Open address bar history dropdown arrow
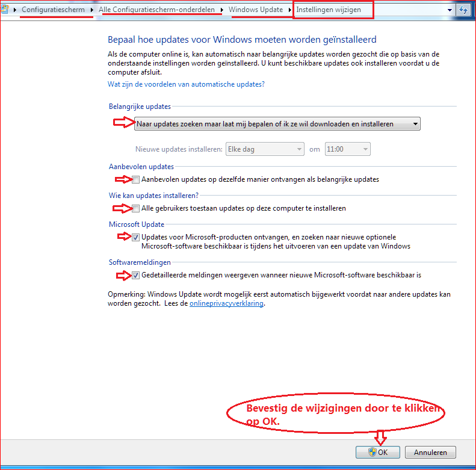 point(450,10)
